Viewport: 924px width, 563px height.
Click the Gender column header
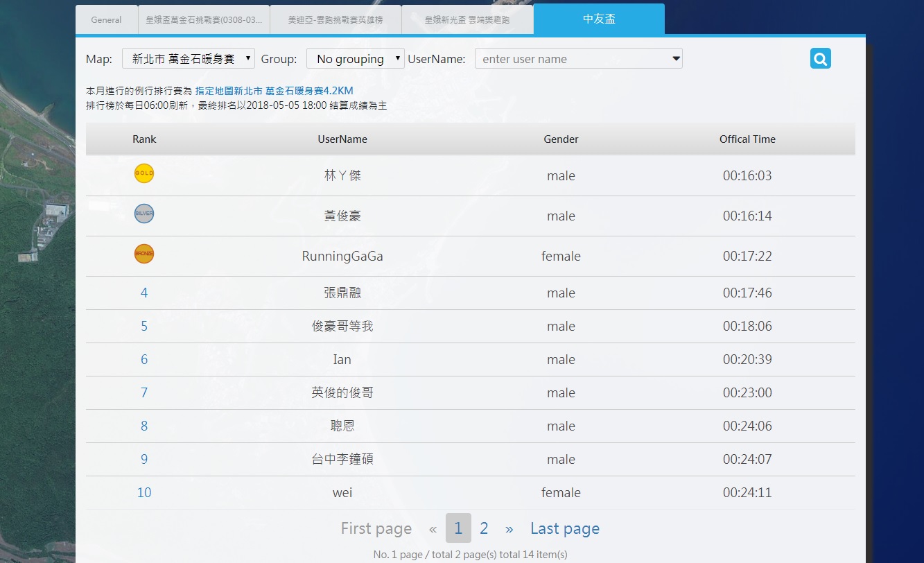pos(561,139)
